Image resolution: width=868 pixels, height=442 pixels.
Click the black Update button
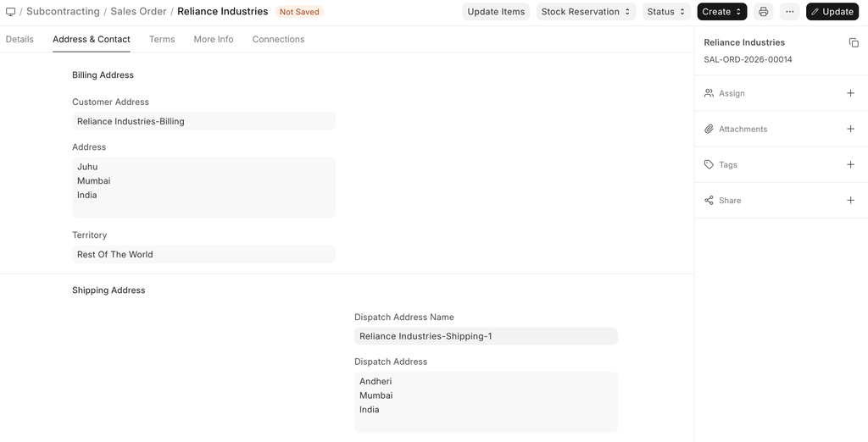[x=832, y=12]
